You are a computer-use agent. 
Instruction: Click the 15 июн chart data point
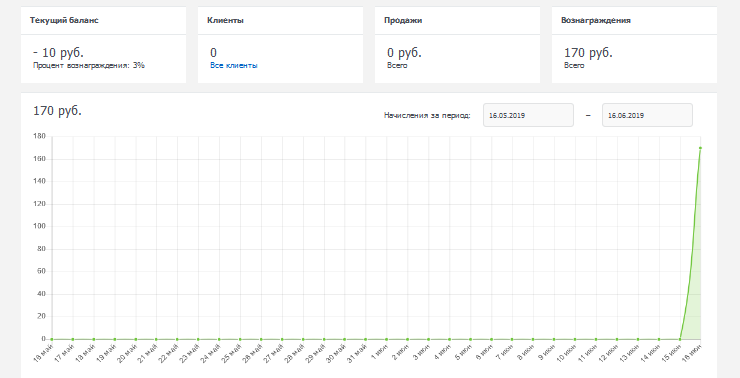pos(680,339)
